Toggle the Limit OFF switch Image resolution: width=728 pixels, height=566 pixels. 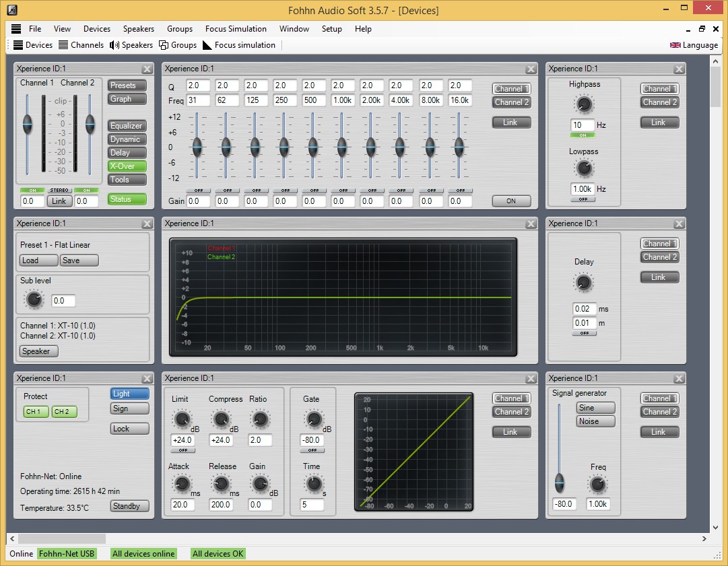183,450
